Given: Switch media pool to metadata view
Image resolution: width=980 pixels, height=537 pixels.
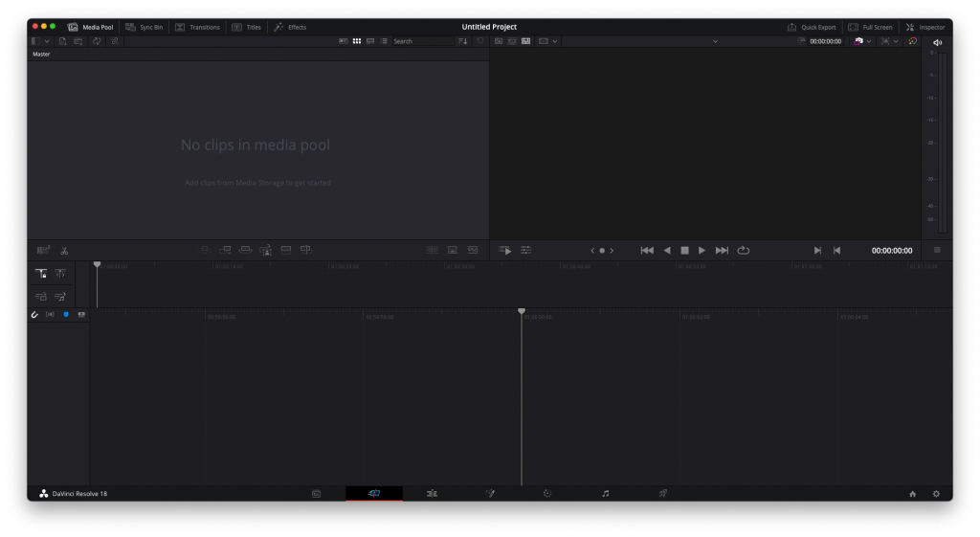Looking at the screenshot, I should click(344, 41).
